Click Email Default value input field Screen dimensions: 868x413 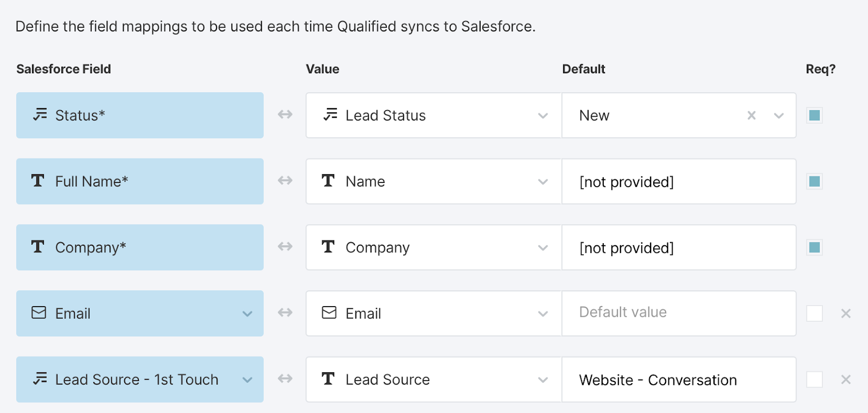click(x=679, y=313)
